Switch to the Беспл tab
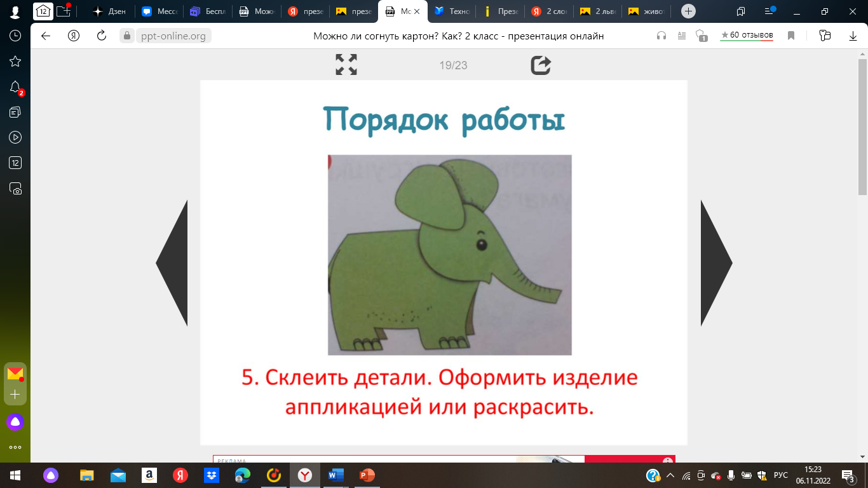Image resolution: width=868 pixels, height=488 pixels. pyautogui.click(x=208, y=11)
